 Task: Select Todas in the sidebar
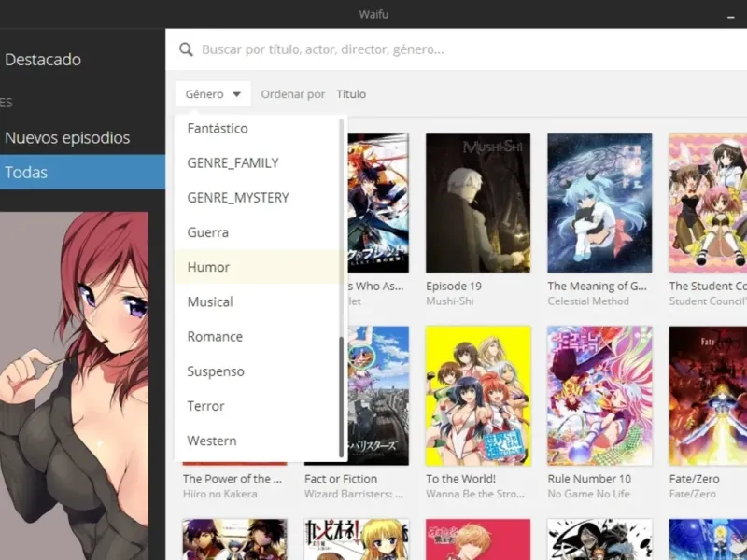pos(82,172)
